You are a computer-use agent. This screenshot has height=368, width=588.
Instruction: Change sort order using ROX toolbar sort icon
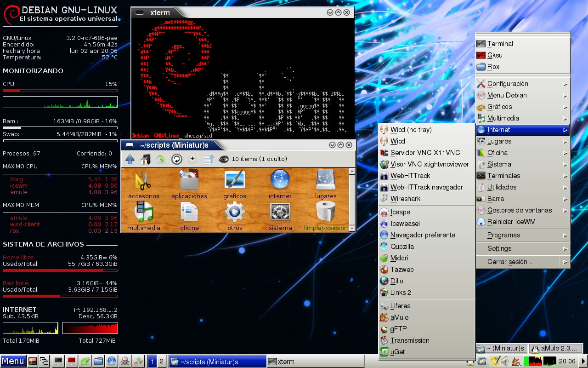[x=208, y=159]
